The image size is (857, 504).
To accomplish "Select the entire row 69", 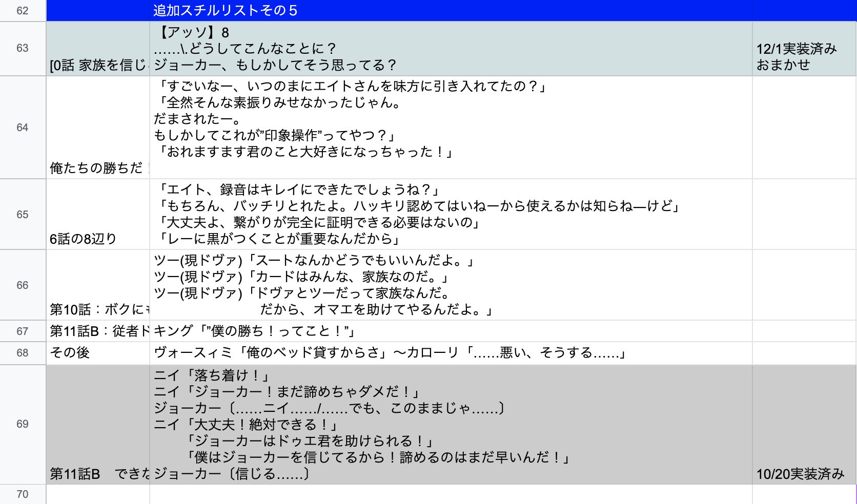I will (23, 424).
